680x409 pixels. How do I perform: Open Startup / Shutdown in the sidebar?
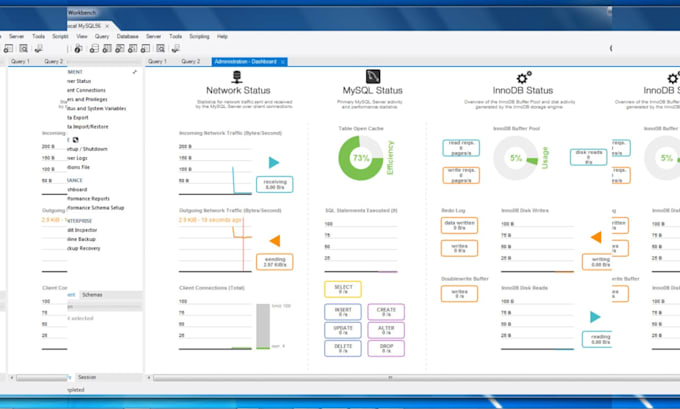(x=87, y=149)
